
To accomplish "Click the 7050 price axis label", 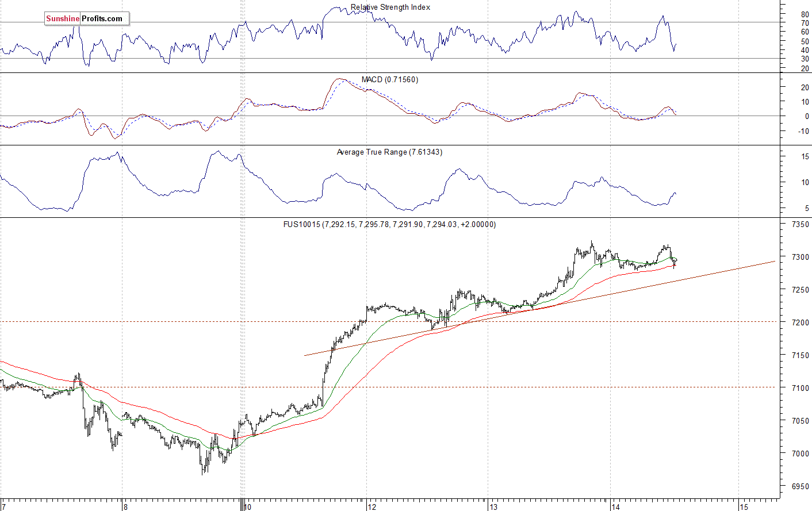I will [800, 421].
